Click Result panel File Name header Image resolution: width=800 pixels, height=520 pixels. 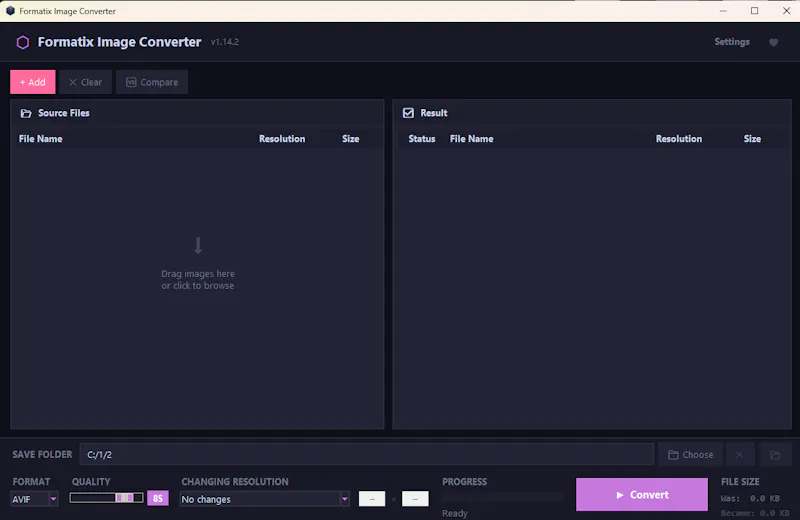point(471,139)
